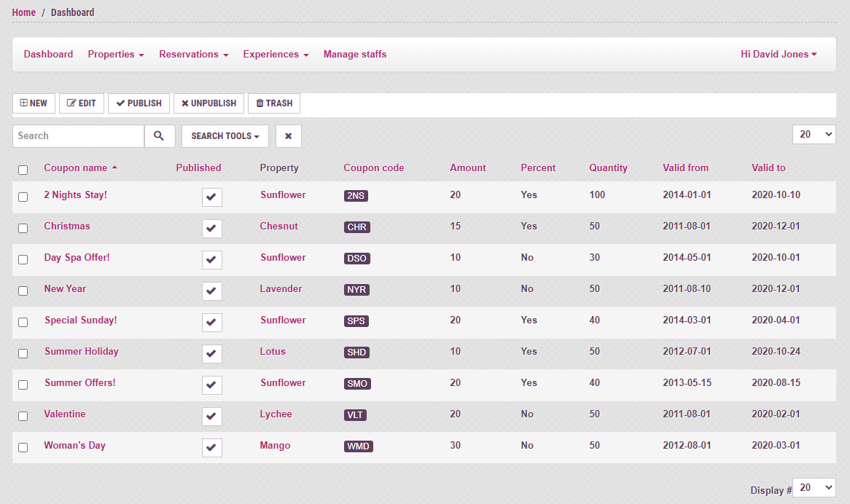The image size is (850, 504).
Task: Click into the Search text field
Action: (78, 136)
